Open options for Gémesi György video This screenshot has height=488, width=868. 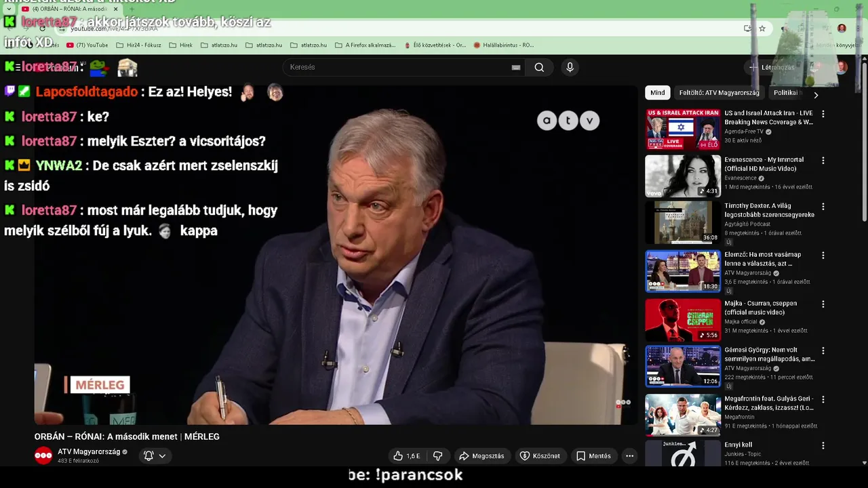823,351
